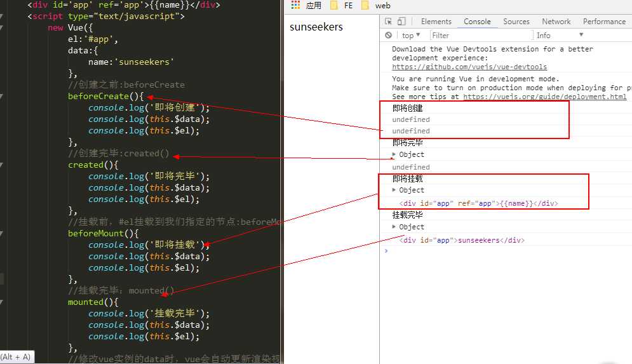Switch to the Elements tab
This screenshot has height=364, width=632.
[x=436, y=22]
